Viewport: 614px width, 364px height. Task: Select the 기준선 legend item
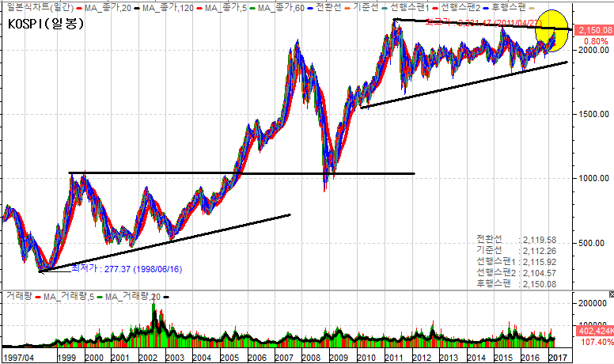[370, 7]
